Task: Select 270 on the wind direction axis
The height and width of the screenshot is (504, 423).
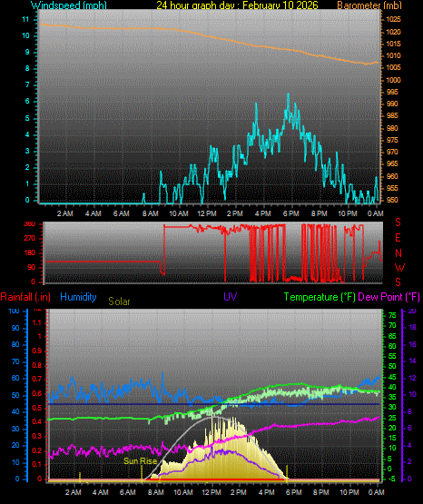Action: coord(30,239)
